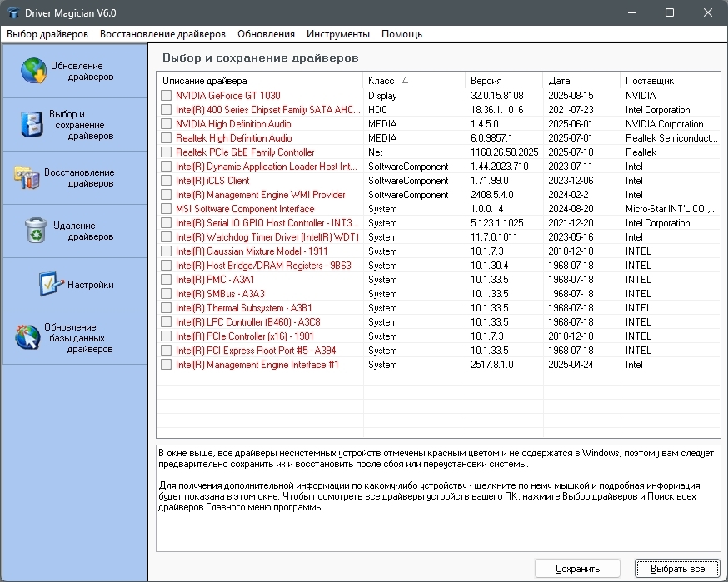Tick Intel(R) Management Engine Interface #1 checkbox
Screen dimensions: 728x582
coord(167,365)
